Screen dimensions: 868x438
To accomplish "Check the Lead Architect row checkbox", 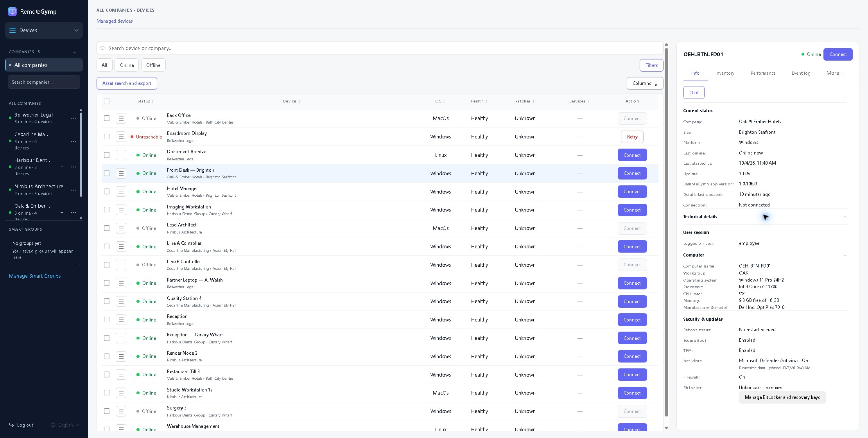I will click(x=107, y=228).
